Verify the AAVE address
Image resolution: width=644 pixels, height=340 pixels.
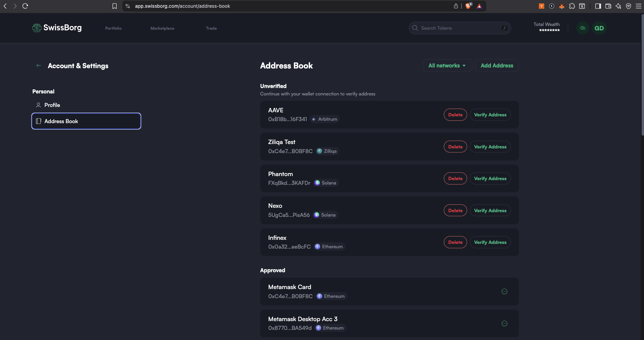[490, 115]
